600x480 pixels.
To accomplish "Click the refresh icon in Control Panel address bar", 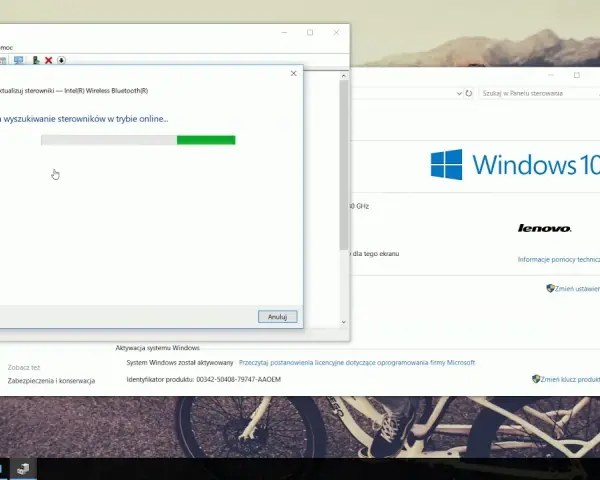I will pos(469,93).
